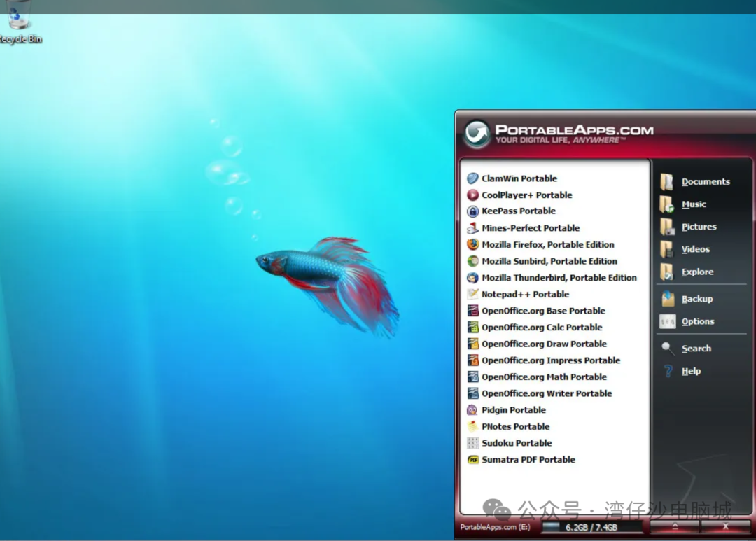
Task: Click the Mines-Perfect Portable icon
Action: (x=472, y=227)
